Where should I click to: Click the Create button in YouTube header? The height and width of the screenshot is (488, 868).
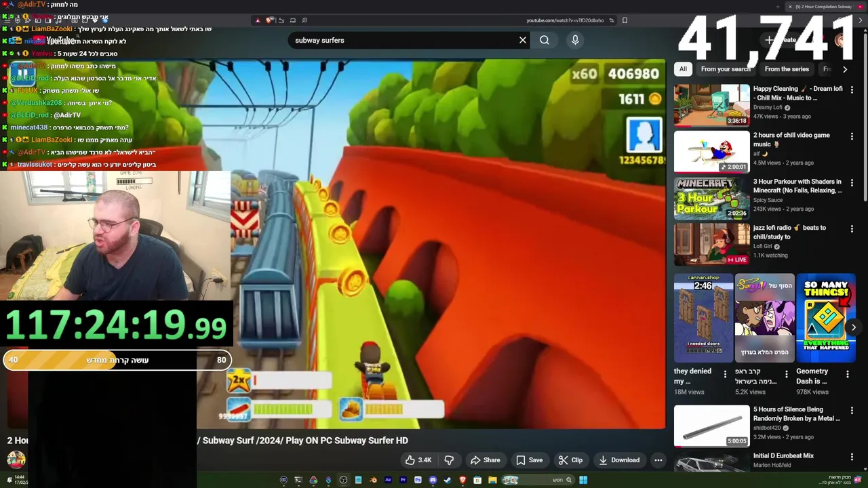click(781, 40)
